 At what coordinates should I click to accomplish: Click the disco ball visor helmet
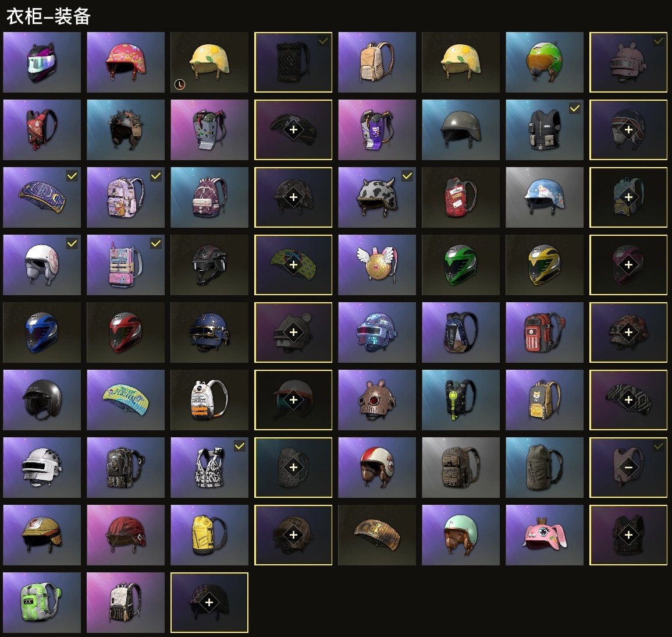376,332
